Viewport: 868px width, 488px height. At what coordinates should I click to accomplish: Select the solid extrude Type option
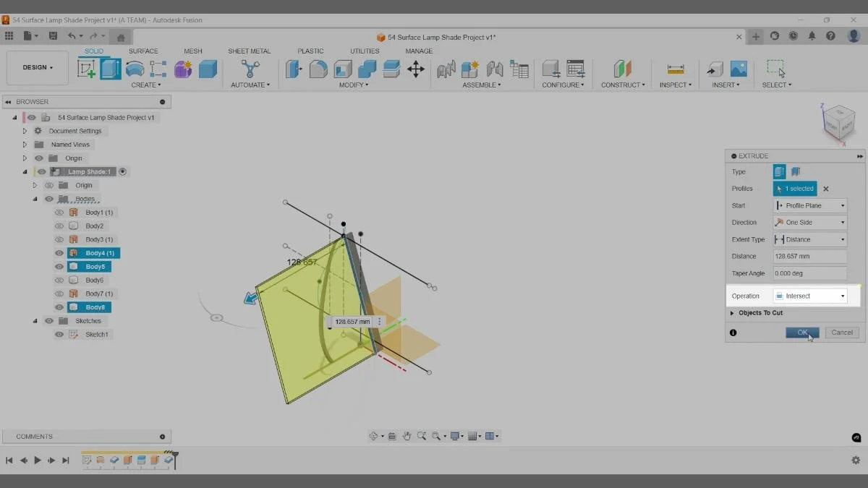pos(779,171)
